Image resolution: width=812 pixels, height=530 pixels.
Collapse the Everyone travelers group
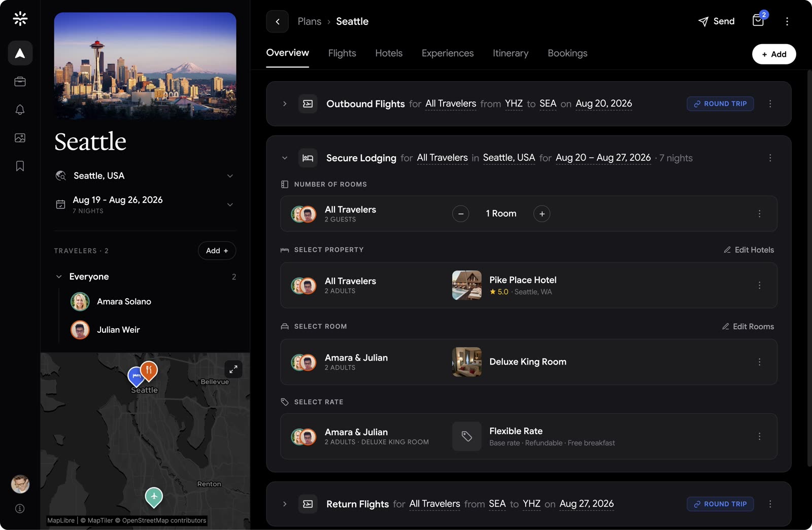(59, 276)
